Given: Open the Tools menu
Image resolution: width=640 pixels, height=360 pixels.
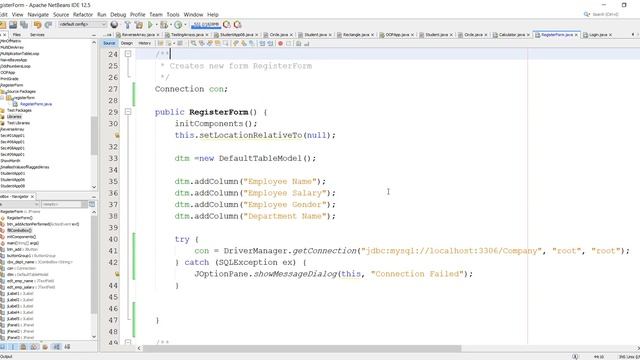Looking at the screenshot, I should (x=173, y=14).
